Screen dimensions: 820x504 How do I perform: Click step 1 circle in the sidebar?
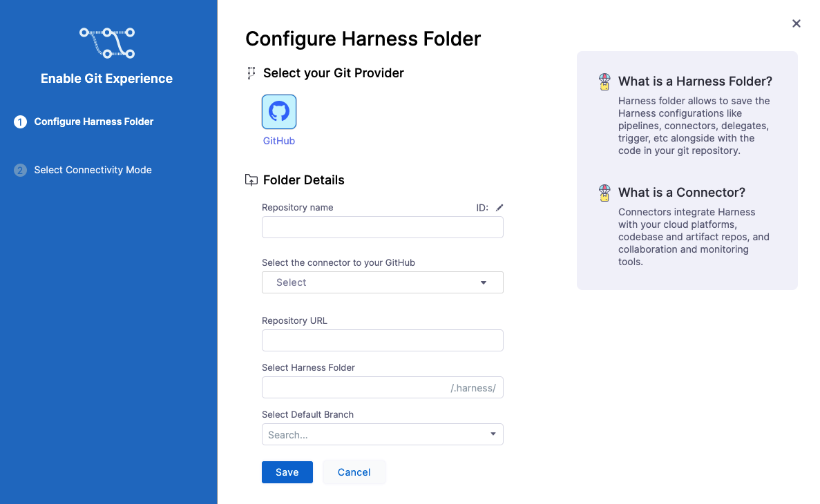(21, 122)
